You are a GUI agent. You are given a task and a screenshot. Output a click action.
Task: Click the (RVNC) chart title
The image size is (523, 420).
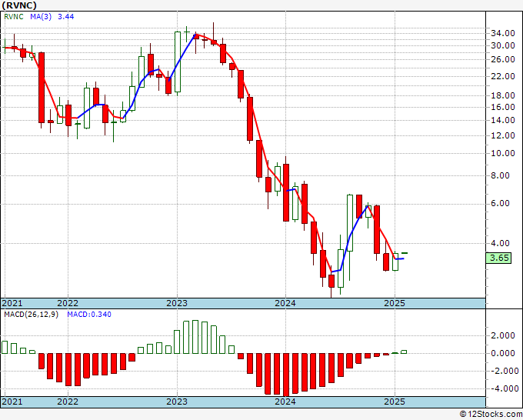pos(19,5)
